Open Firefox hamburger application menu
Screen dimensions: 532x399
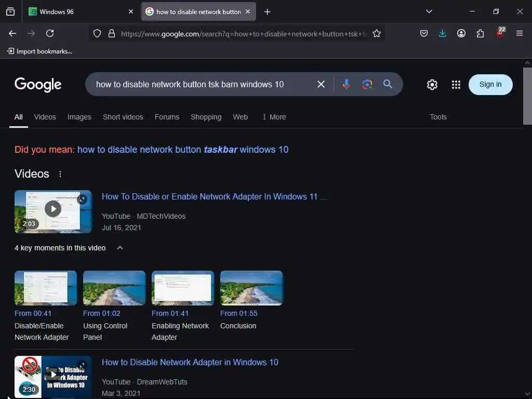520,33
